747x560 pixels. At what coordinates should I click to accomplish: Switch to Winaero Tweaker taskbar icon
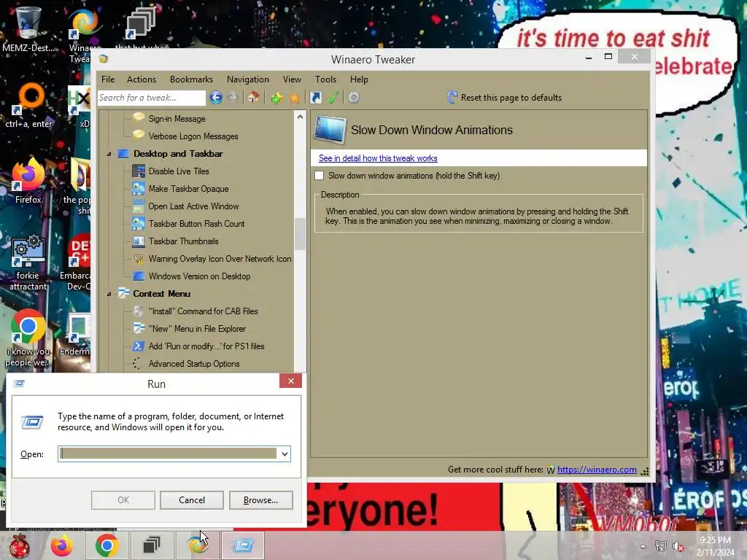click(x=198, y=545)
